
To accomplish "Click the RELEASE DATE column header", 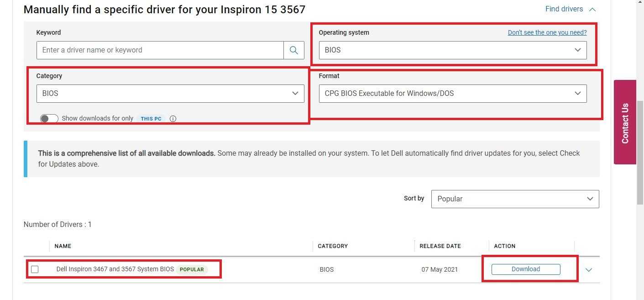I will click(440, 246).
